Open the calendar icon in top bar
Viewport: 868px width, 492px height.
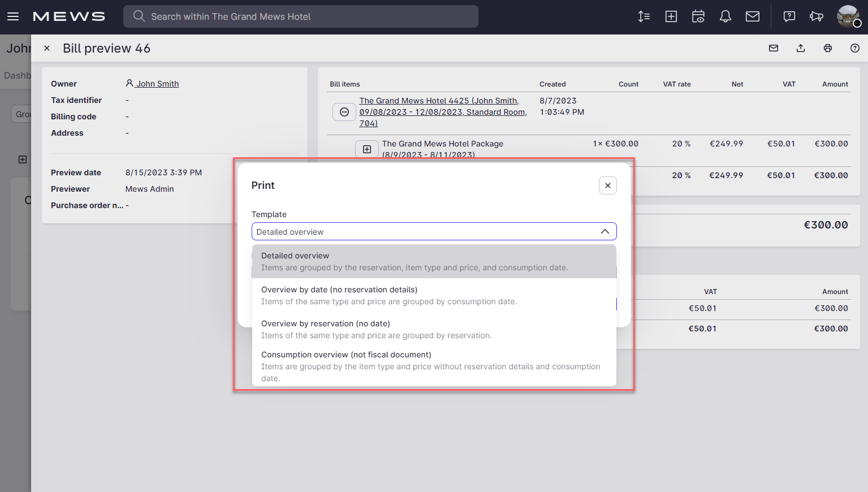coord(698,16)
